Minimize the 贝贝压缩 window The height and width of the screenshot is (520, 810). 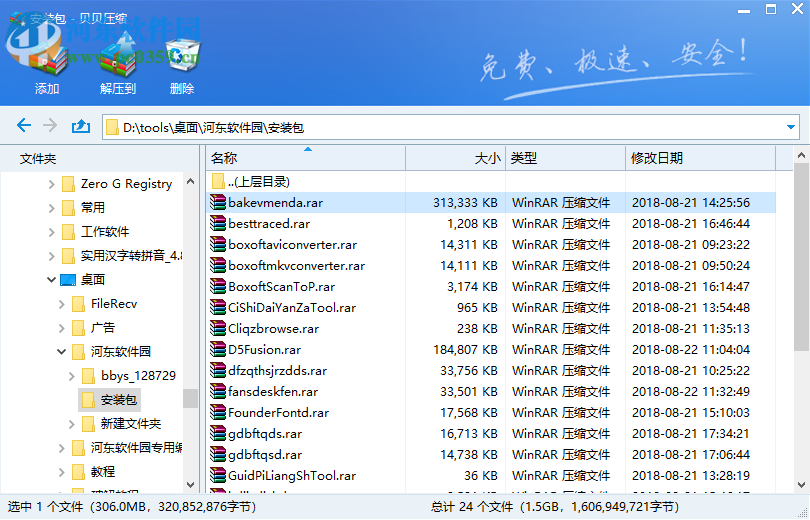tap(744, 10)
